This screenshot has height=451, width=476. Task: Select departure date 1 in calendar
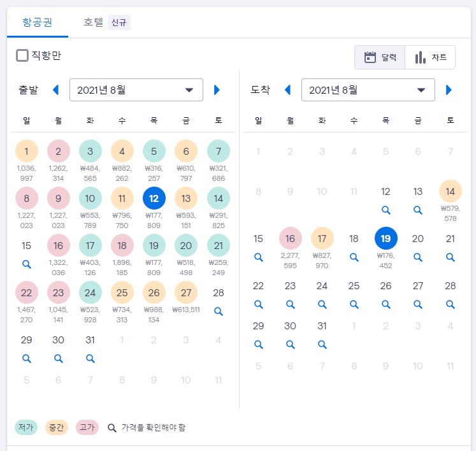tap(27, 151)
